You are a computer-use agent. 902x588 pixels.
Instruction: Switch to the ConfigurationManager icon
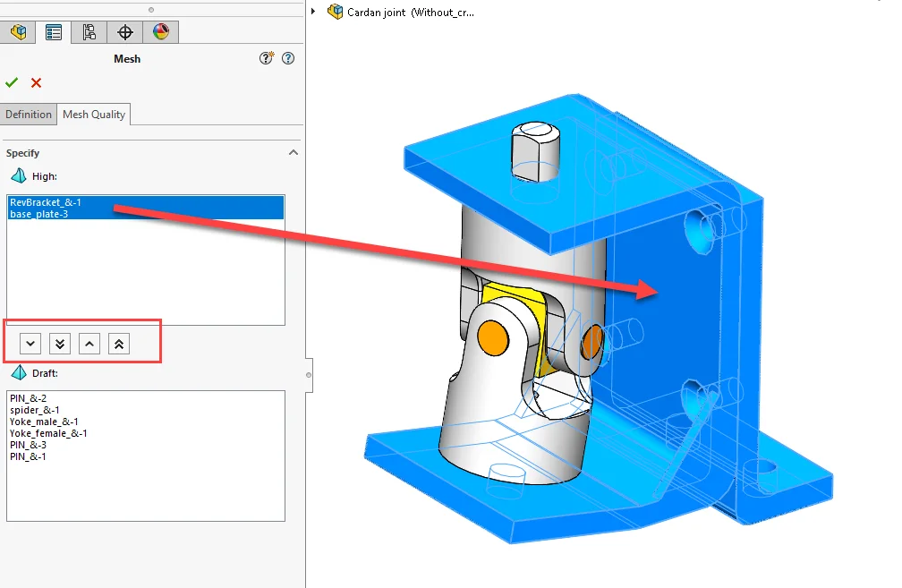click(x=89, y=31)
